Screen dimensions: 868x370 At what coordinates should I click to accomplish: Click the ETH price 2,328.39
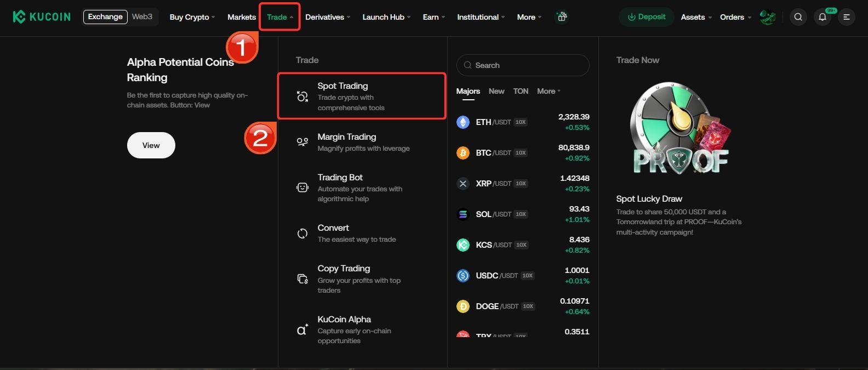click(574, 117)
